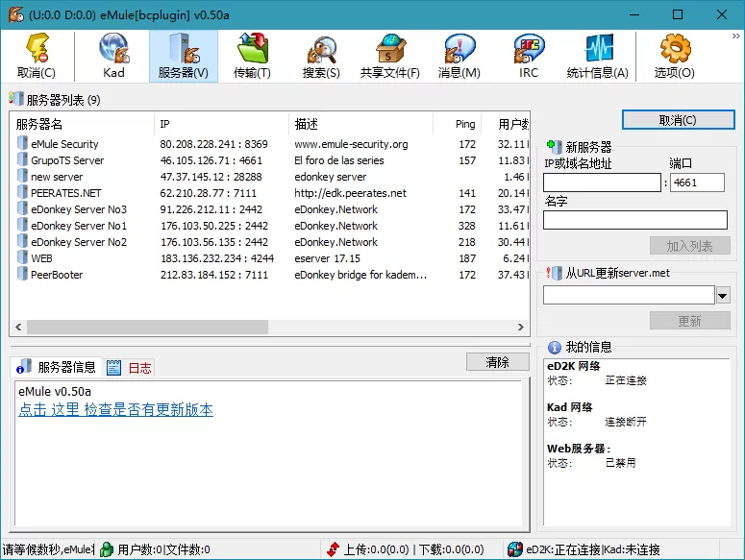Image resolution: width=745 pixels, height=560 pixels.
Task: Select the Server Info (服务器信息) tab
Action: point(57,368)
